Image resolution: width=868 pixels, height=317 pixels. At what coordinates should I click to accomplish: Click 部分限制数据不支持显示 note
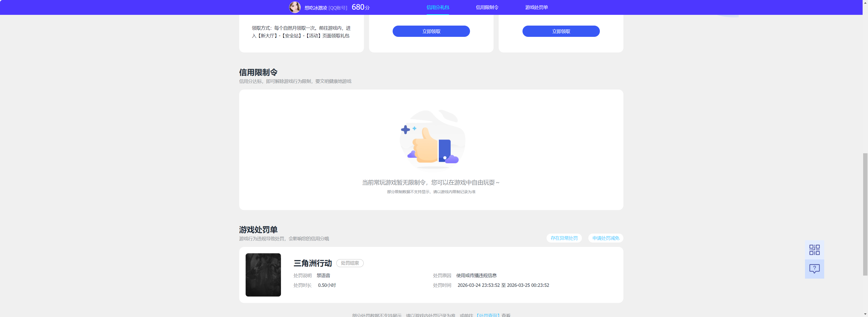(x=431, y=191)
